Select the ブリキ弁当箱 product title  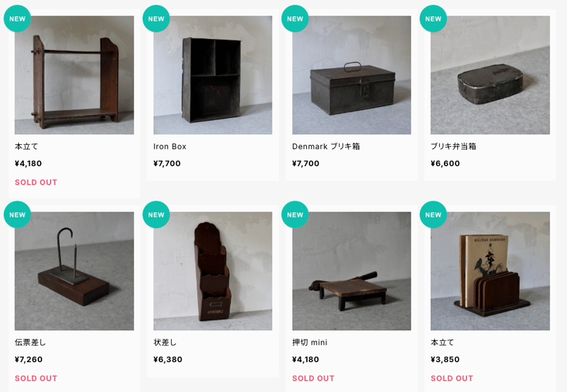click(x=453, y=147)
